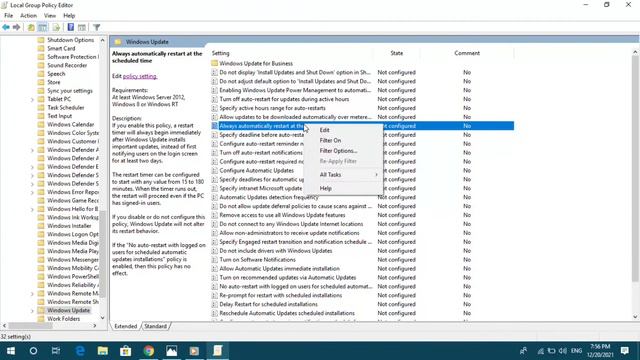
Task: Select 'Turn on Software Notifications' setting
Action: 257,260
